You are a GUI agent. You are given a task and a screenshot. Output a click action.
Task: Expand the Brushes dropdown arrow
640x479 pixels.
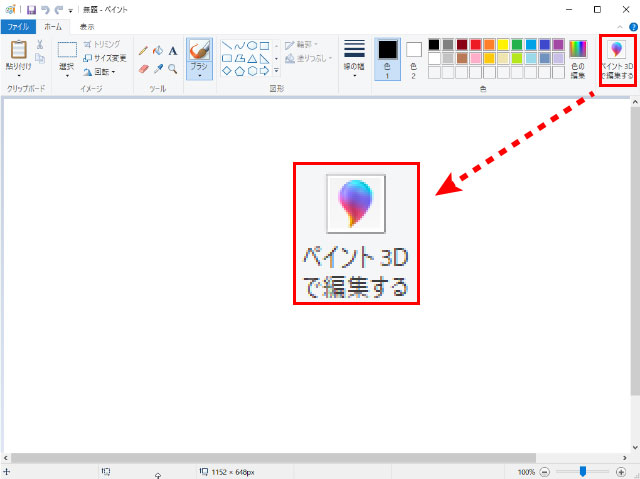(200, 76)
